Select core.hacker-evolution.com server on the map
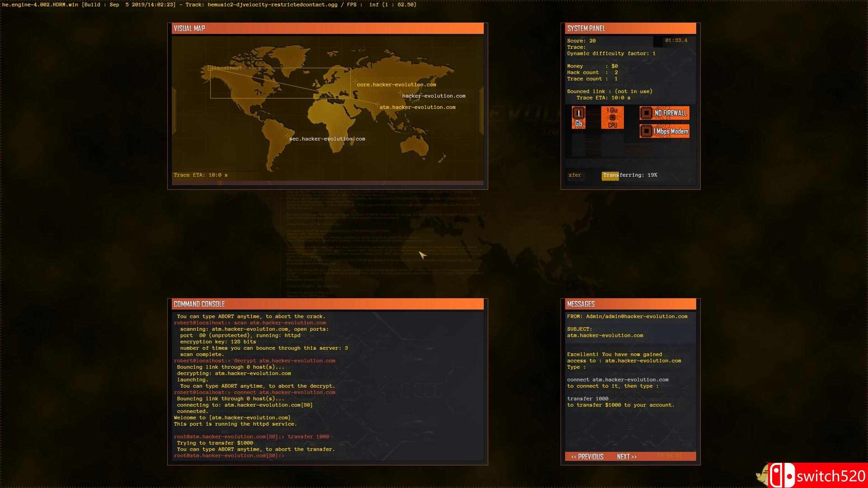 396,84
